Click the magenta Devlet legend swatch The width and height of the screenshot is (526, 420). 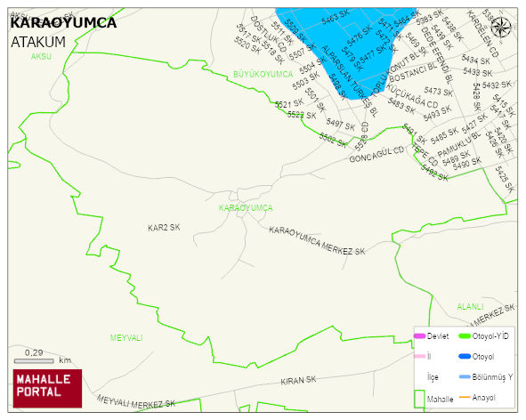tap(420, 335)
